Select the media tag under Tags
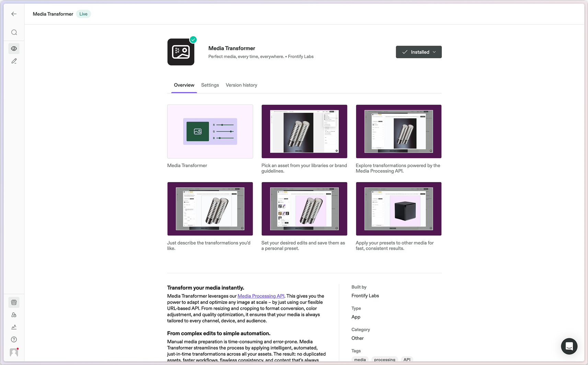The width and height of the screenshot is (588, 365). point(360,360)
